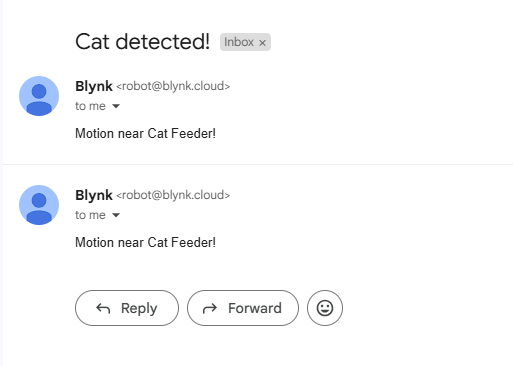Remove the Inbox label with its x
The image size is (513, 366).
pos(262,43)
